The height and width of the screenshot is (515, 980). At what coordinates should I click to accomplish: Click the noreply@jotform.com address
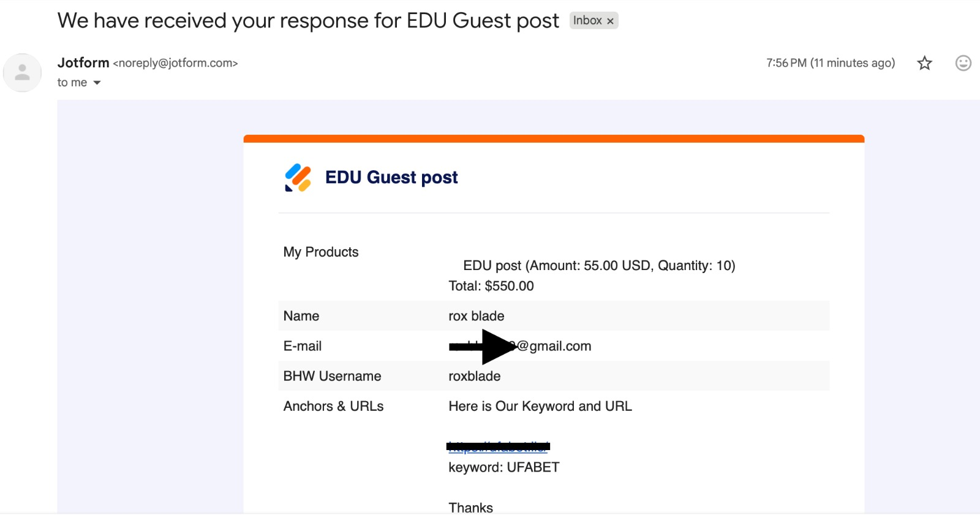click(175, 63)
